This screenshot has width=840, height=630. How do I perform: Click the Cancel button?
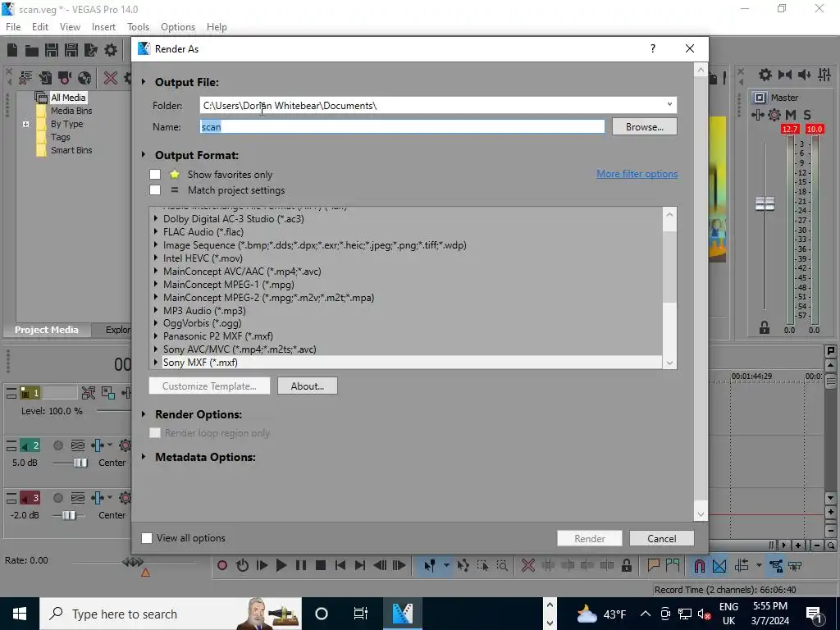click(662, 538)
